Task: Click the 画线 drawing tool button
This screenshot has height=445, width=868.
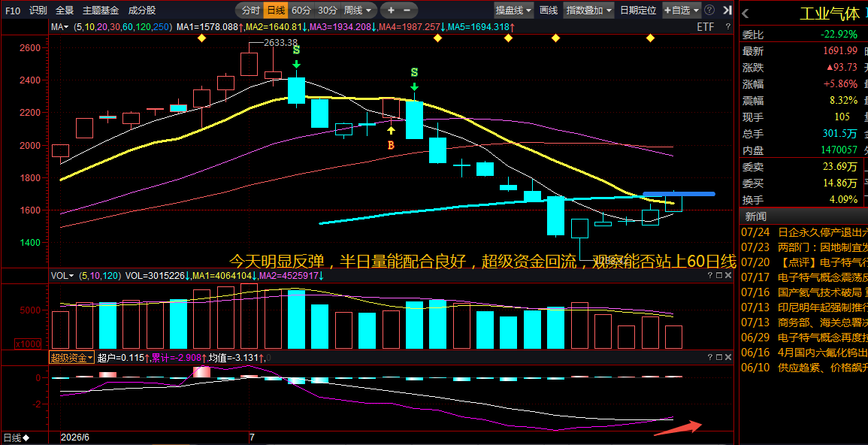Action: pos(548,10)
